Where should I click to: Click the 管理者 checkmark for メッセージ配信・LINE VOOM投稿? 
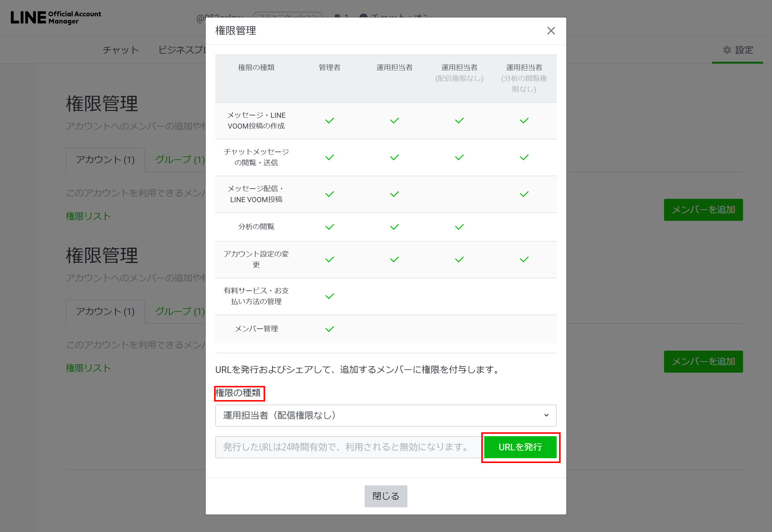point(330,194)
